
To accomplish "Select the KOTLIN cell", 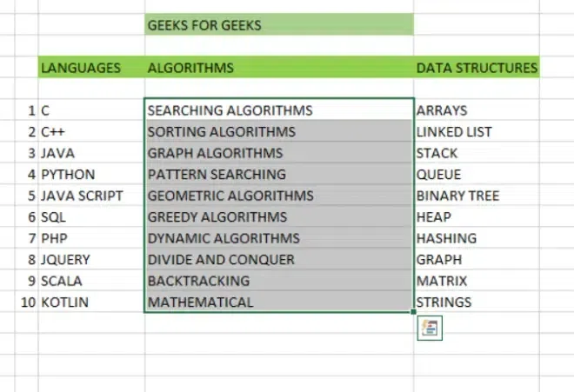I will tap(67, 302).
